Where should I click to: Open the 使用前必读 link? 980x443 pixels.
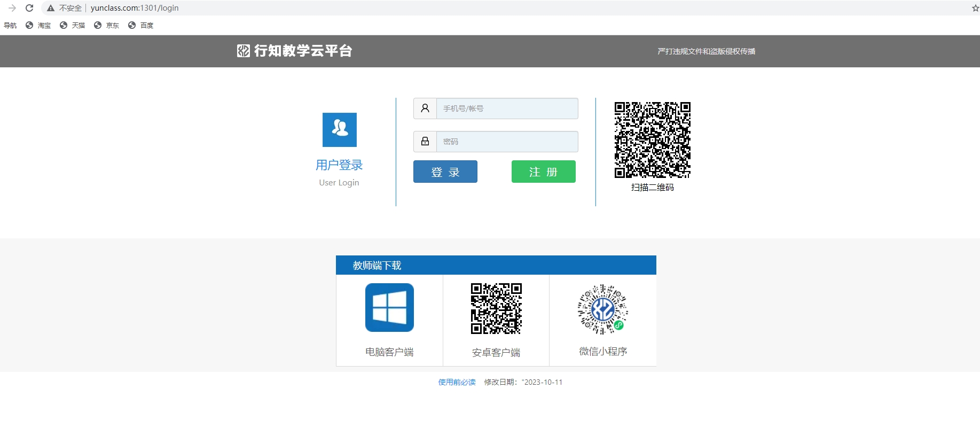[457, 382]
